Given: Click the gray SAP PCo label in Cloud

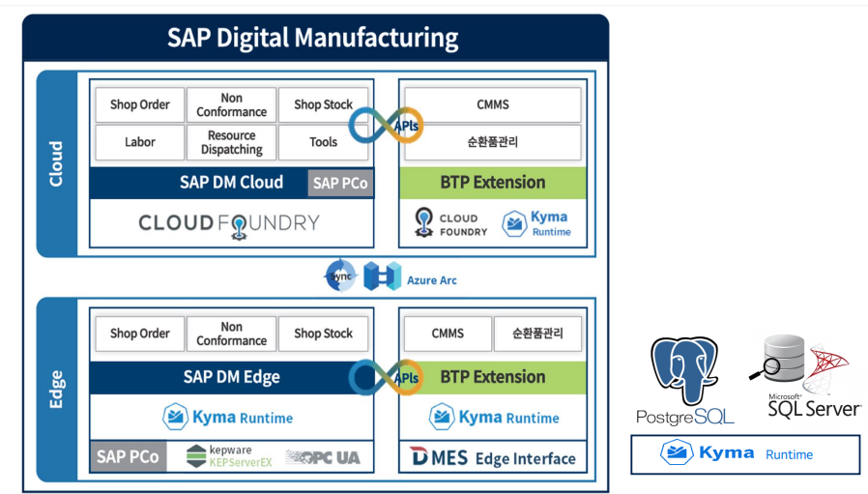Looking at the screenshot, I should pos(340,184).
